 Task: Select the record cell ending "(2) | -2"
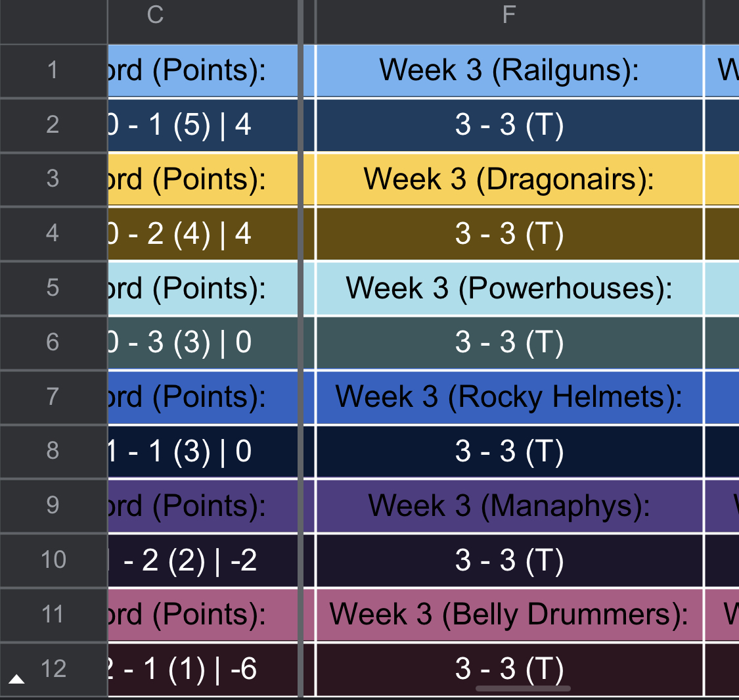[202, 561]
